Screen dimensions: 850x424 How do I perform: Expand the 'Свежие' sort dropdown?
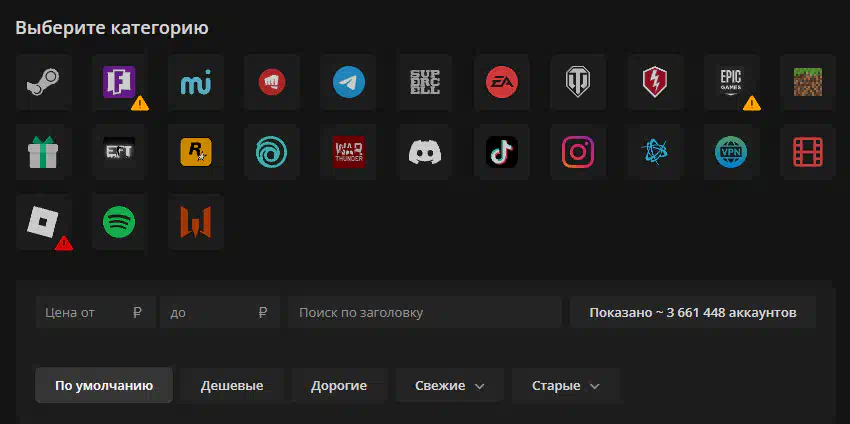click(449, 386)
